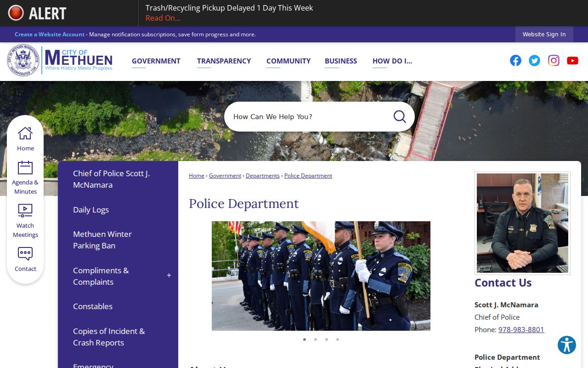This screenshot has width=588, height=368.
Task: Open the Read On... alert link
Action: click(x=163, y=18)
